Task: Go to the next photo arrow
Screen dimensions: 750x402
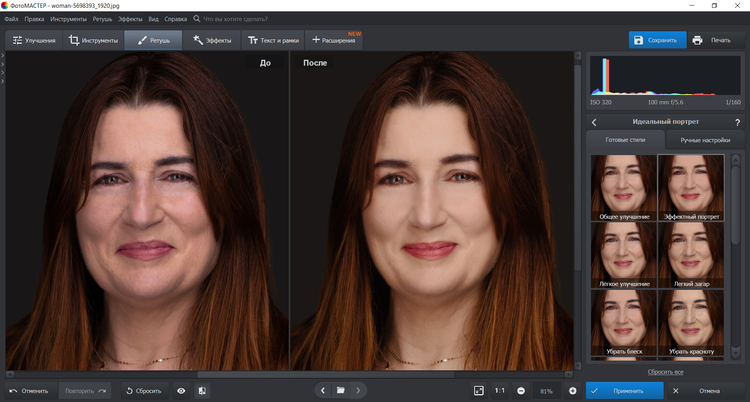Action: click(x=359, y=390)
